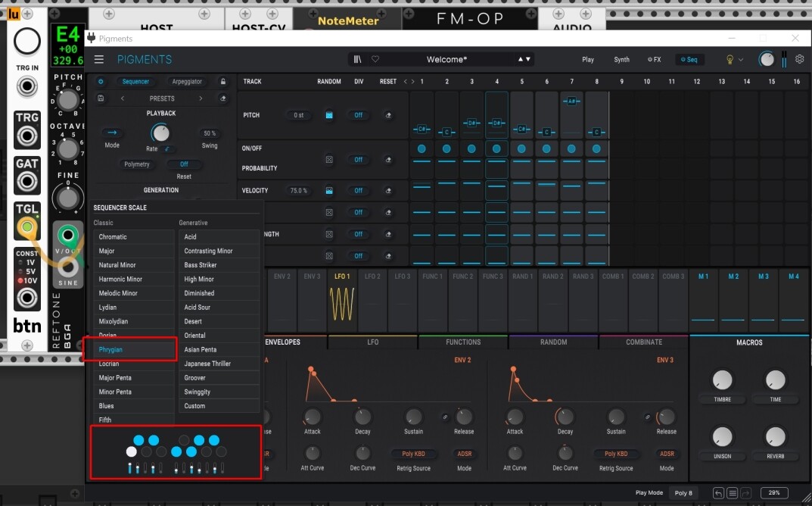Shift sequence left with track arrow
Viewport: 812px width, 506px height.
(x=406, y=81)
